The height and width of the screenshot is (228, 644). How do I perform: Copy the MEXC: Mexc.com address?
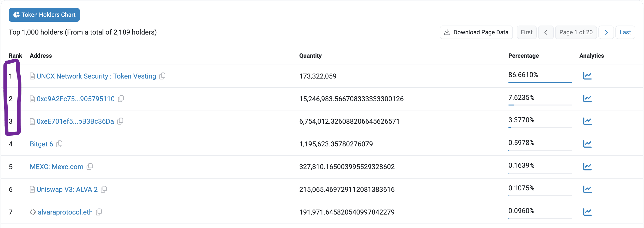click(90, 167)
